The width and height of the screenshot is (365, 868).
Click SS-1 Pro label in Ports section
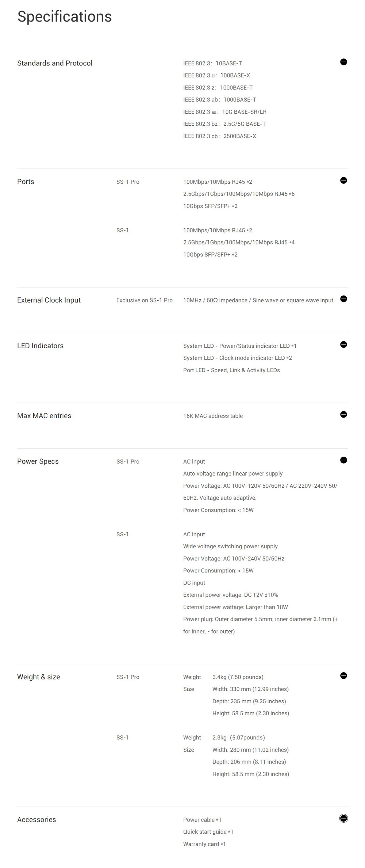tap(128, 182)
